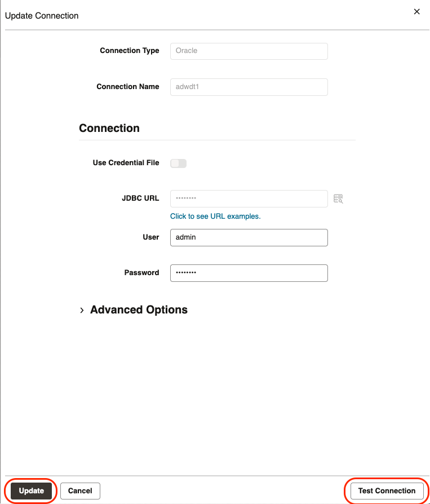Screen dimensions: 430x504
Task: Click the Connection Name field adwdt1
Action: [x=249, y=87]
